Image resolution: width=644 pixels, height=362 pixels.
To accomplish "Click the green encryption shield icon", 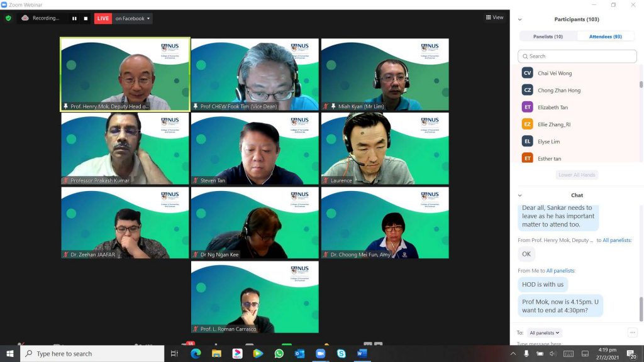I will (x=8, y=18).
